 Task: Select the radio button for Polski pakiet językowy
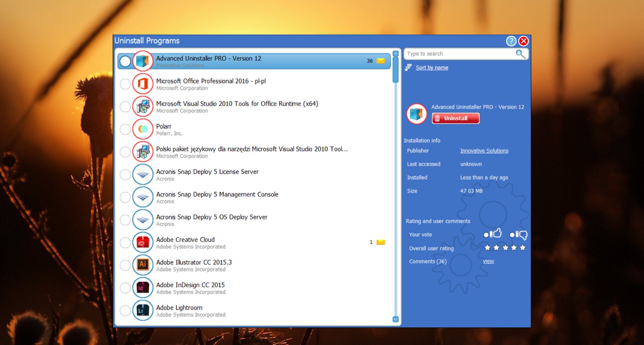coord(125,152)
